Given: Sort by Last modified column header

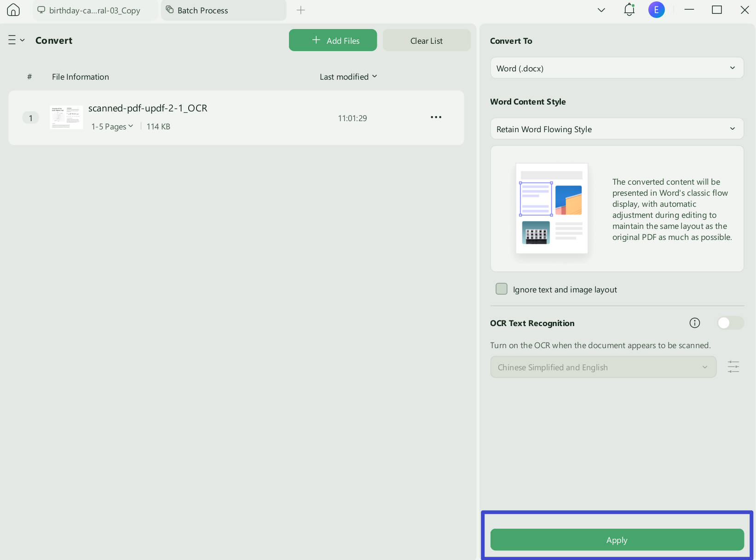Looking at the screenshot, I should pos(348,76).
